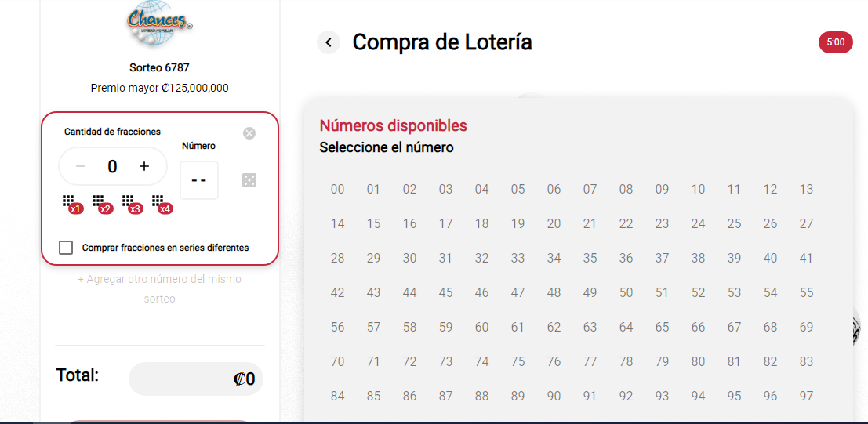Select number 13 from the grid

pyautogui.click(x=806, y=189)
